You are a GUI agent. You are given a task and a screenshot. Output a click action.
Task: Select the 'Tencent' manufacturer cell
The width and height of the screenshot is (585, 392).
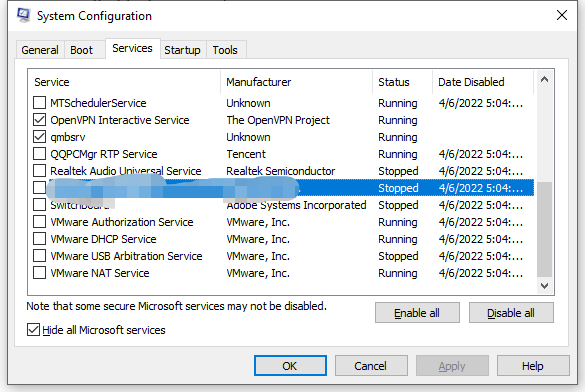point(246,154)
